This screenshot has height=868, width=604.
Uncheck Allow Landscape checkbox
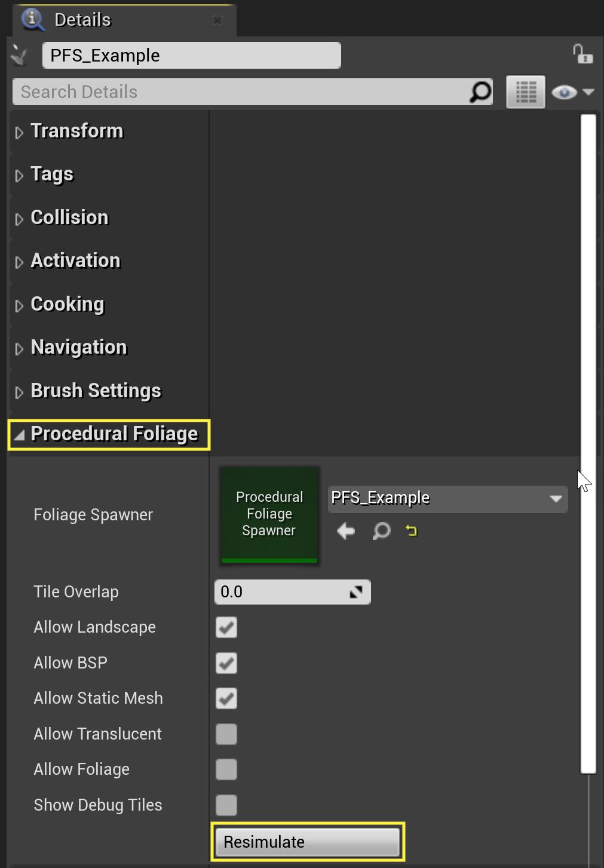click(x=226, y=627)
